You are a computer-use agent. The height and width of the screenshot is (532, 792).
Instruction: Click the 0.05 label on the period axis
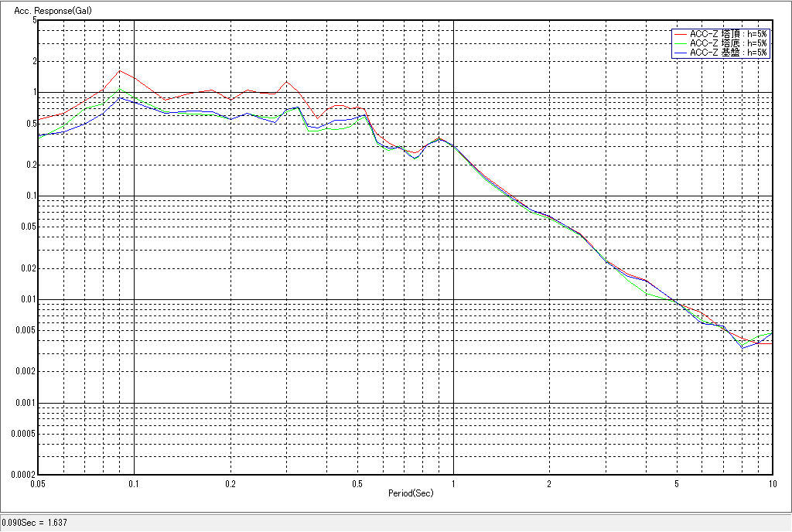pos(37,484)
